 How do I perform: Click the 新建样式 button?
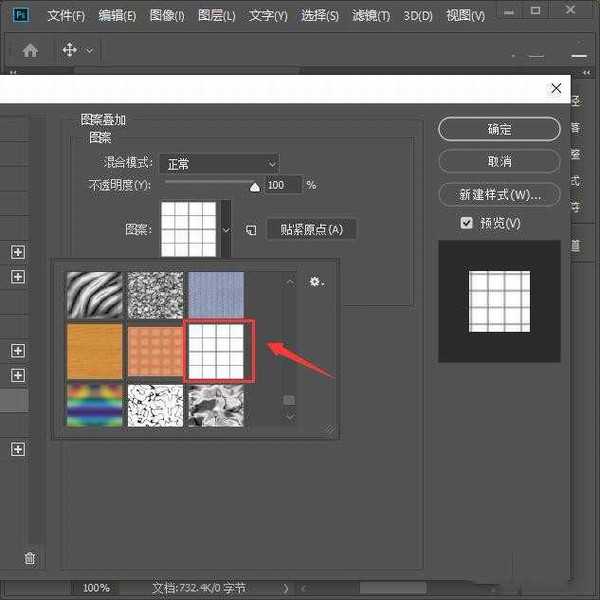click(x=499, y=194)
